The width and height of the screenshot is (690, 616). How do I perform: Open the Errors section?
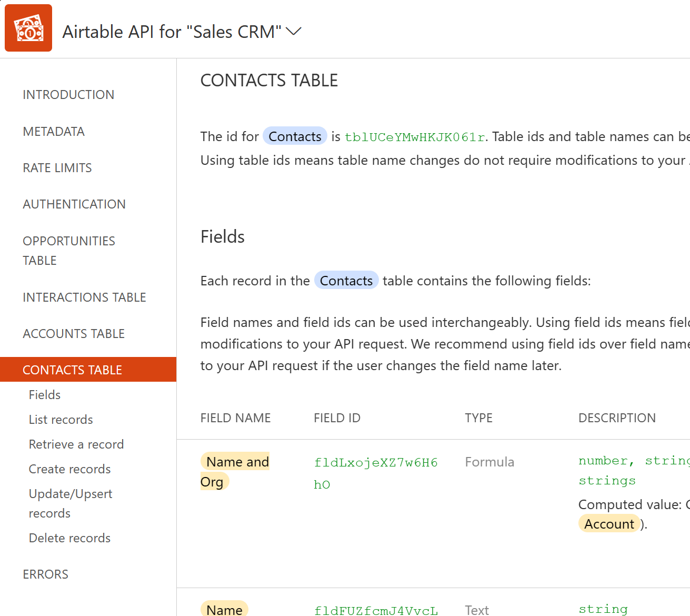pos(46,574)
